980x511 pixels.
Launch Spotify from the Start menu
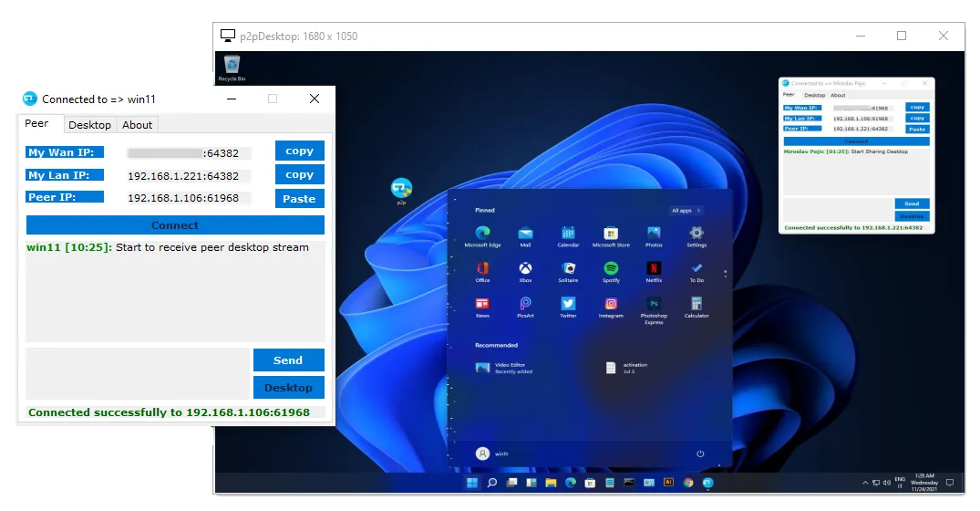tap(611, 268)
